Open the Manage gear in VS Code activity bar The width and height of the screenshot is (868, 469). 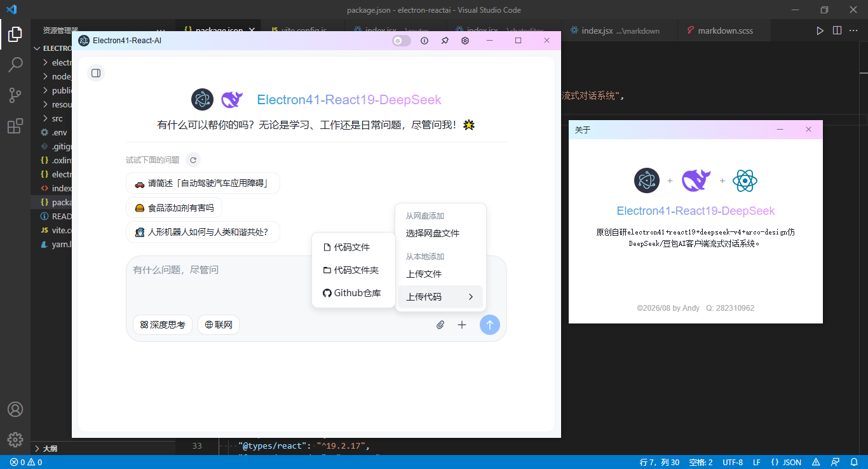click(15, 439)
